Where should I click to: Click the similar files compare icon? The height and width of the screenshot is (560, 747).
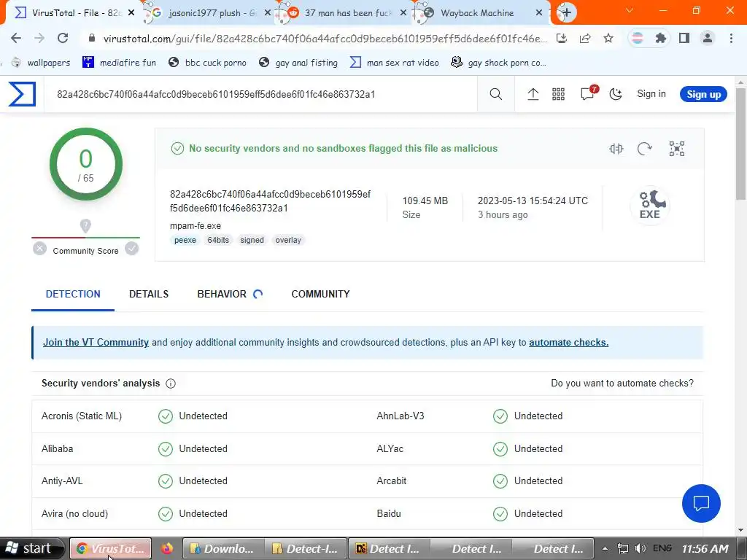tap(616, 149)
